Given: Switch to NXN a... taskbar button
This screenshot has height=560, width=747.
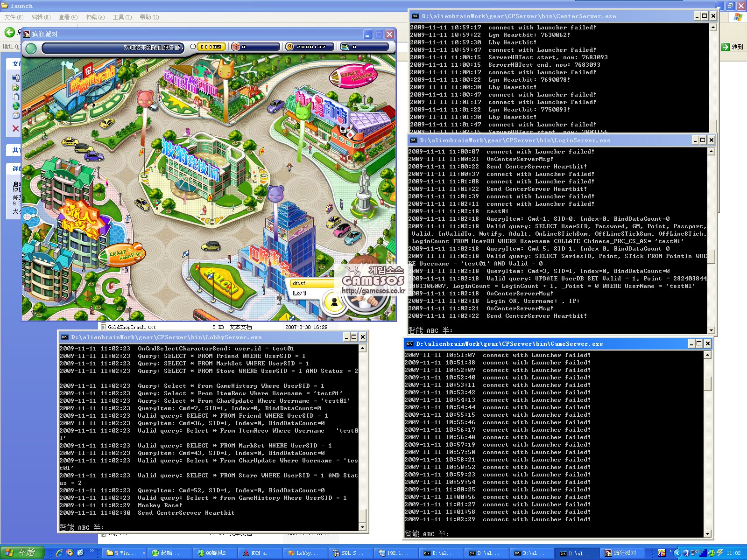Looking at the screenshot, I should click(x=261, y=553).
